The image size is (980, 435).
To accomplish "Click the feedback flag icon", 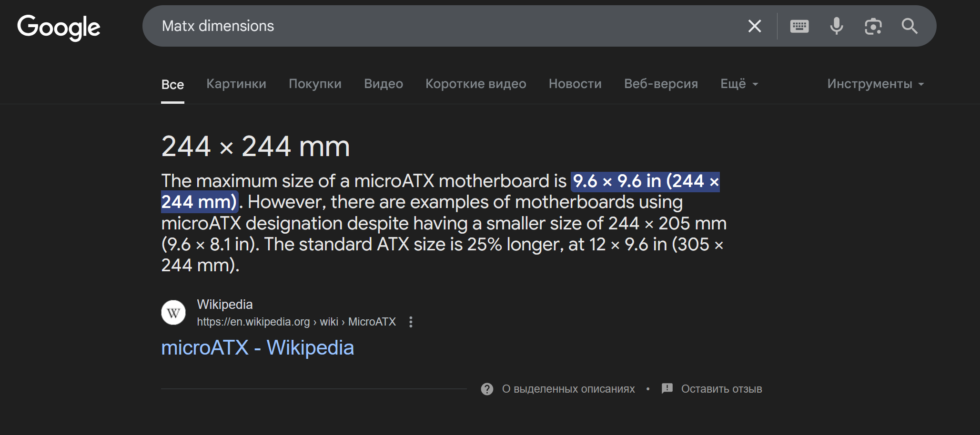I will 667,389.
